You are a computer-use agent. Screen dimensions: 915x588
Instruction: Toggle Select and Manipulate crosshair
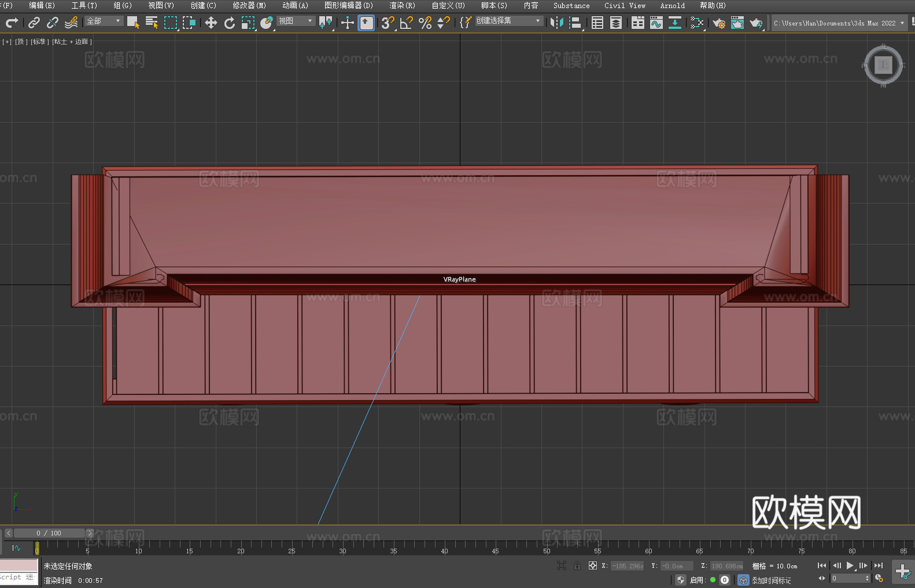click(348, 23)
